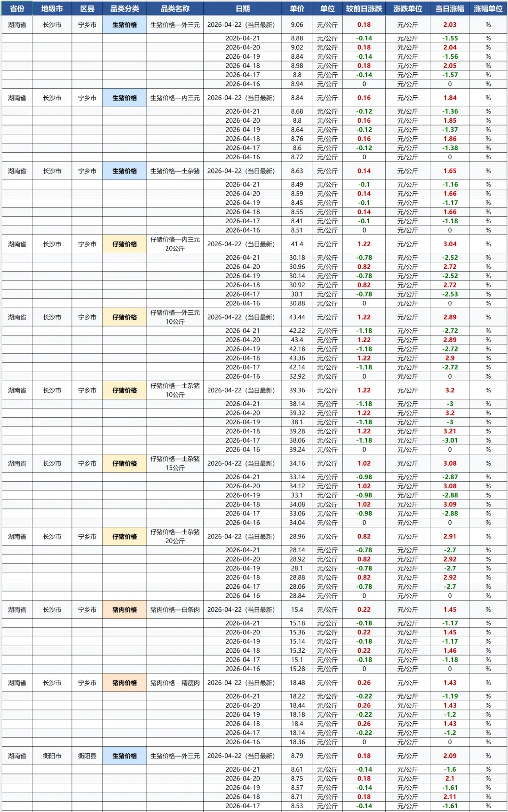Select the 生猪价格—外三元 cell for 衡阳县
Viewport: 508px width, 812px height.
click(x=175, y=756)
